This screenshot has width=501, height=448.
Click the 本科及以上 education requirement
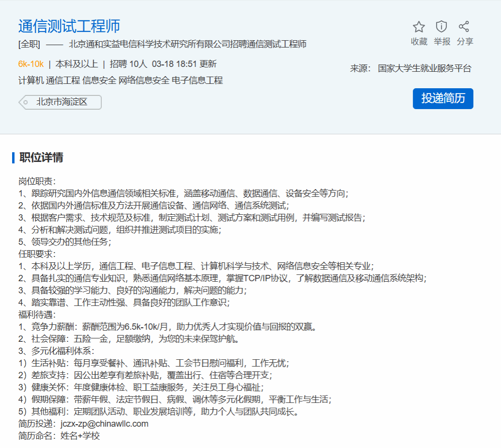pos(77,64)
